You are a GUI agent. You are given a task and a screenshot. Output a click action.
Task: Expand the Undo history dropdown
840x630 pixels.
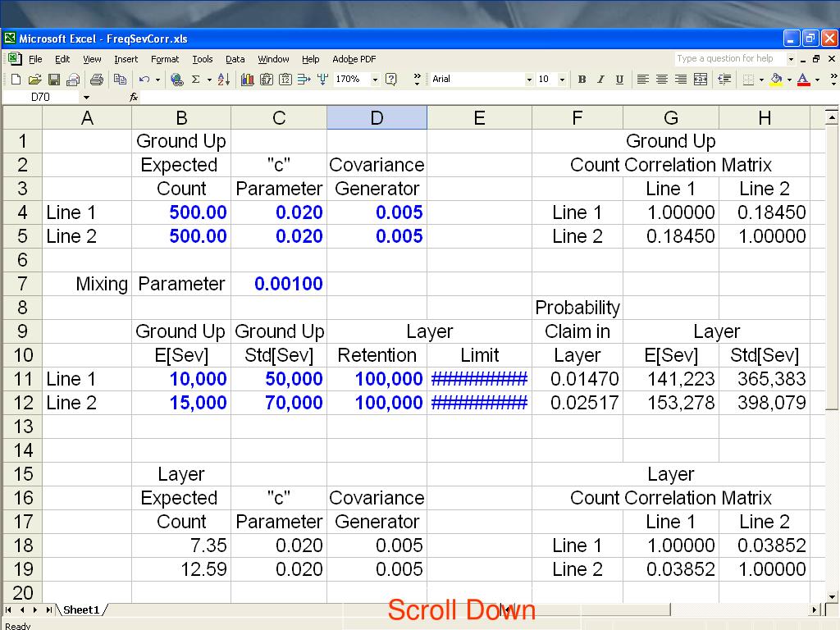[x=157, y=80]
